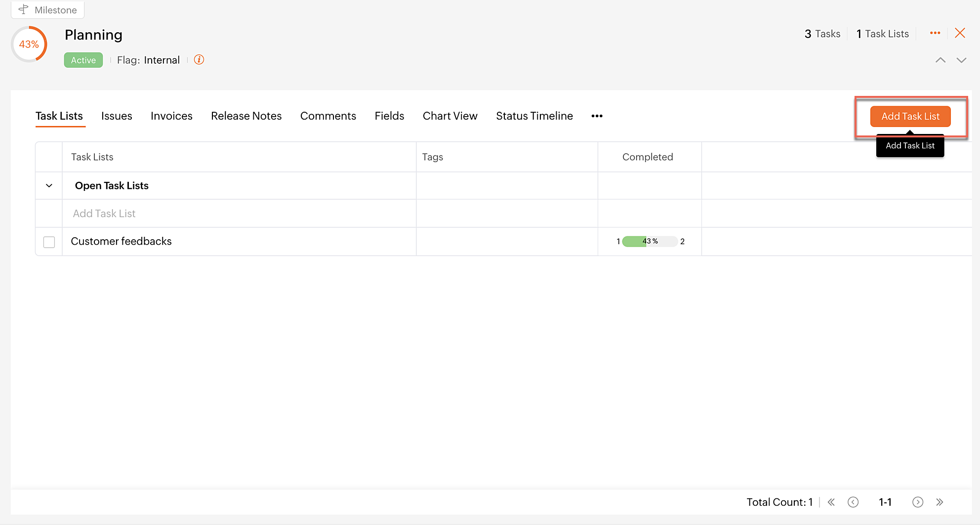Go to previous milestone with up chevron

(x=940, y=60)
